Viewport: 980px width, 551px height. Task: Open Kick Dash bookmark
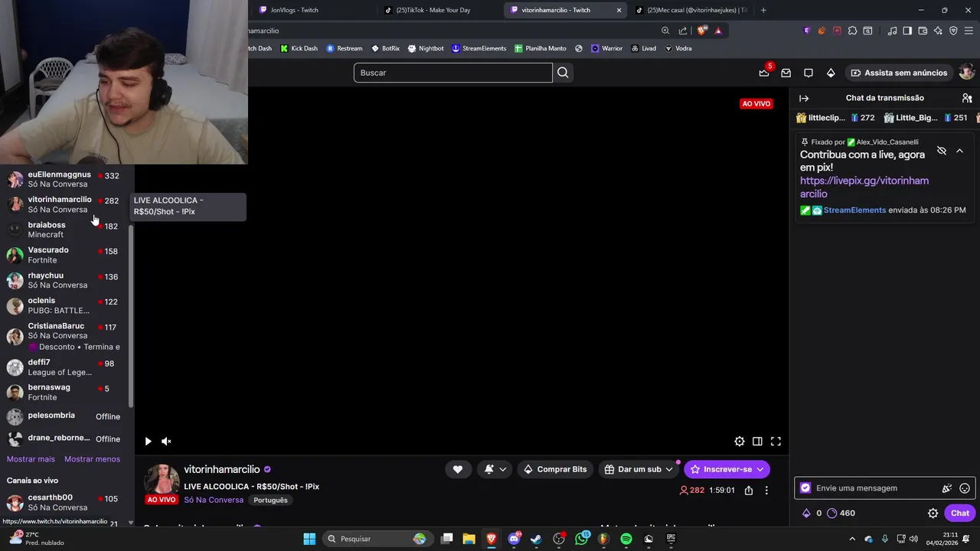click(x=299, y=48)
